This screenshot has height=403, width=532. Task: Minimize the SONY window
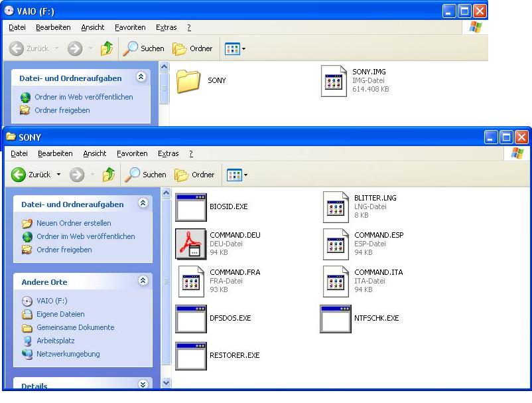(x=491, y=137)
